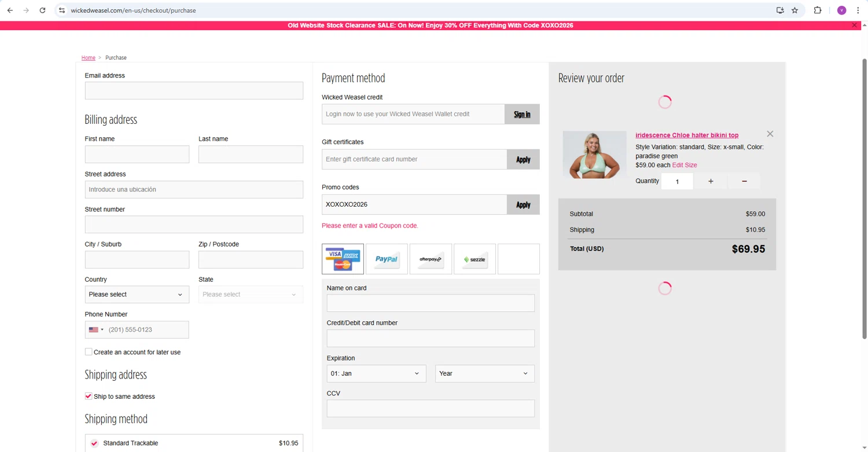Click the browser address bar URL
This screenshot has width=868, height=452.
coord(133,10)
